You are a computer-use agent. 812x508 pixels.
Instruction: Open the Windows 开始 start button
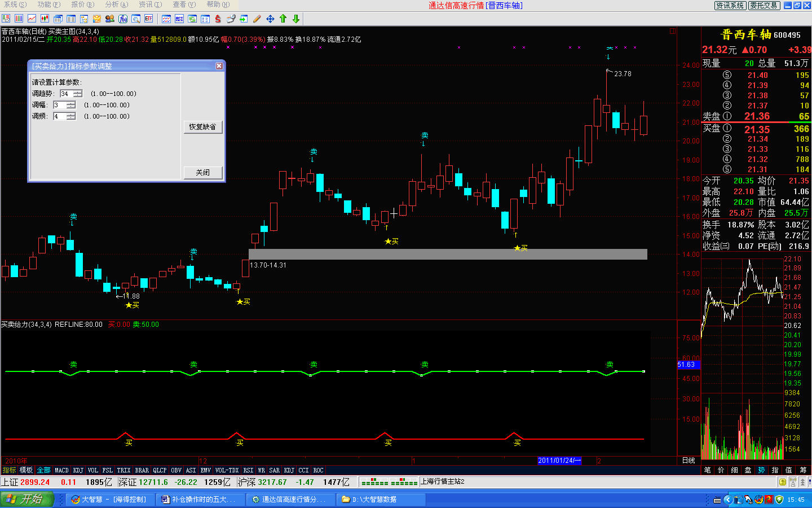click(x=27, y=500)
